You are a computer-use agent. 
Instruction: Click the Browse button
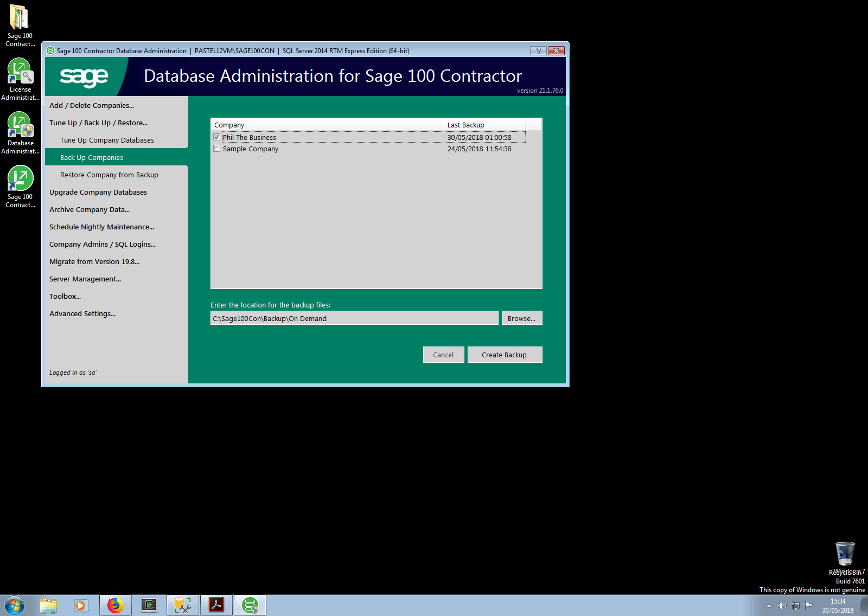point(522,318)
